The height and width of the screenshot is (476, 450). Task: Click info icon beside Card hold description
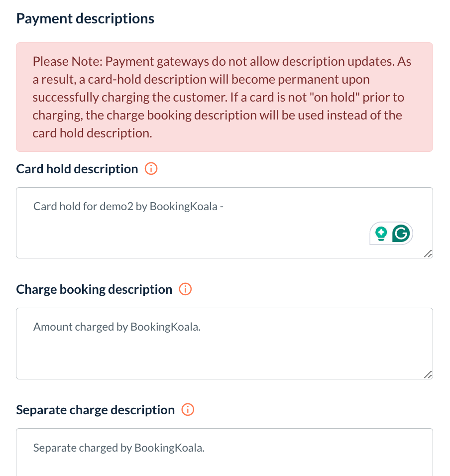151,169
